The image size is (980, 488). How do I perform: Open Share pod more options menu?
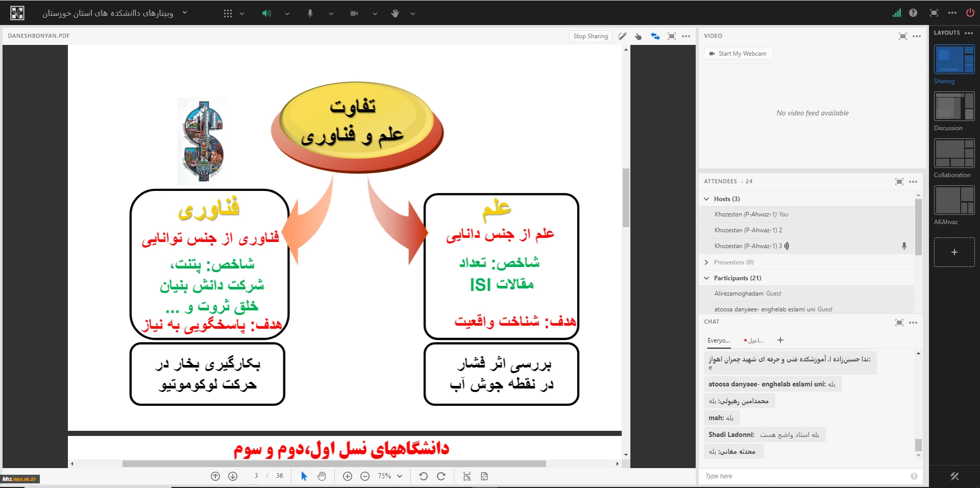[x=686, y=36]
